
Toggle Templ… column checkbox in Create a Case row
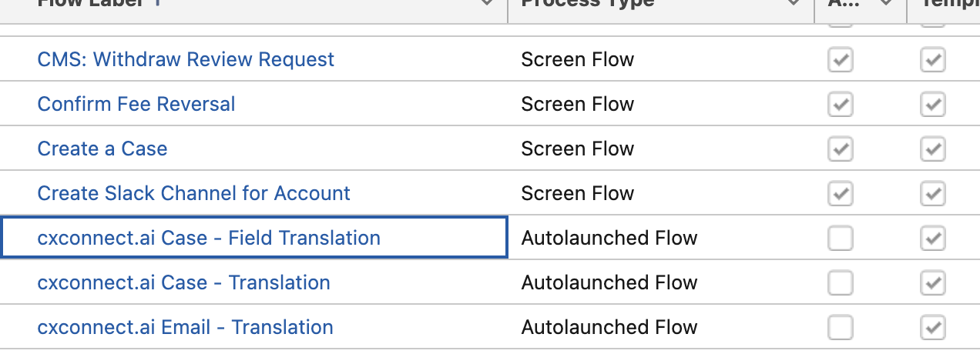pyautogui.click(x=933, y=149)
